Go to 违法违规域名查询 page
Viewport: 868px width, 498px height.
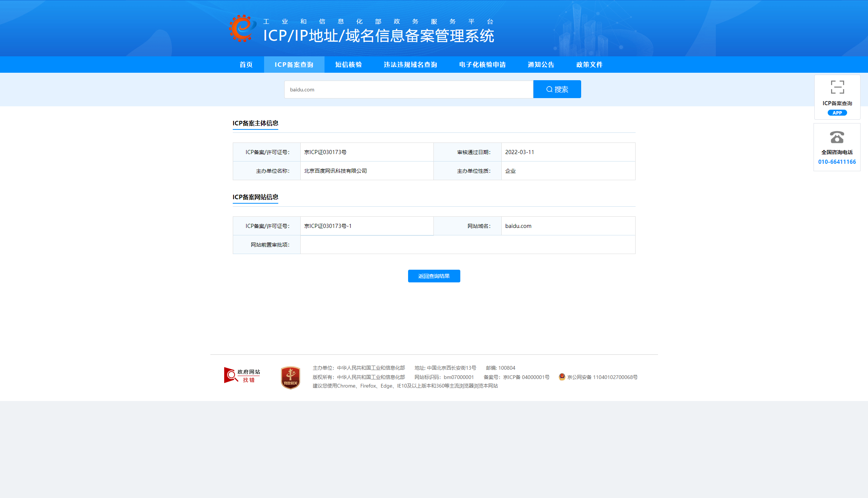(x=410, y=65)
